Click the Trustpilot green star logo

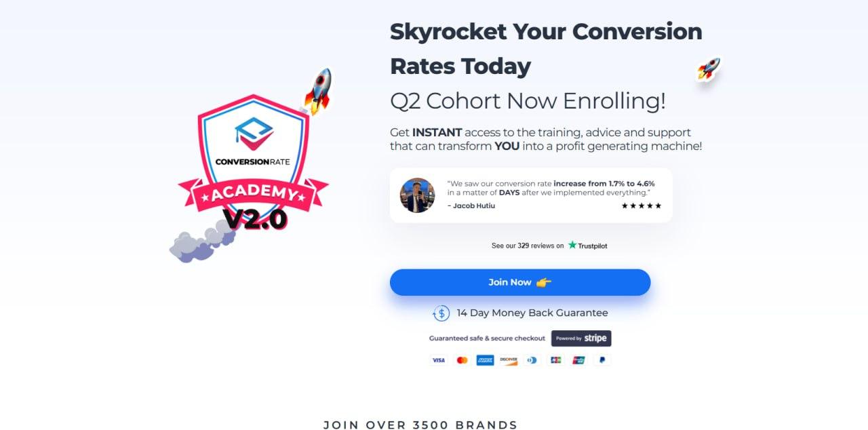[x=572, y=245]
